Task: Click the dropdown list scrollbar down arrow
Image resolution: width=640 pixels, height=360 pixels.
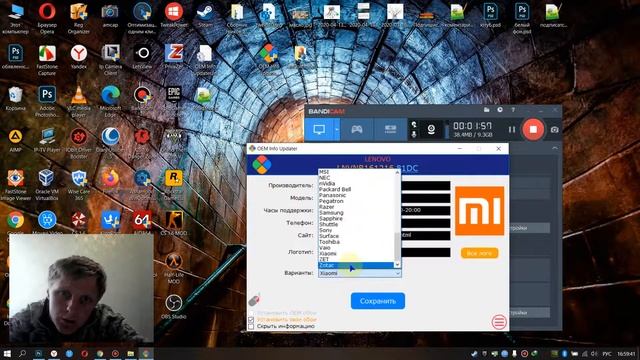Action: [397, 265]
